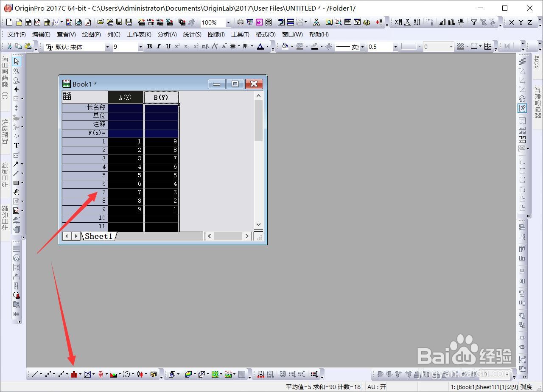Click the F(x)= row label
Screen dimensions: 543x392
[x=85, y=133]
